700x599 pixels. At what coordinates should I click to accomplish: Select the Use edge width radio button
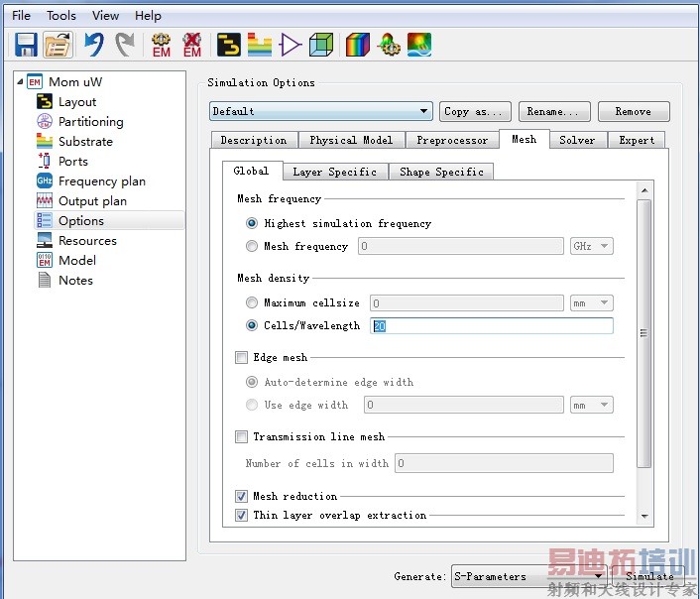(252, 405)
